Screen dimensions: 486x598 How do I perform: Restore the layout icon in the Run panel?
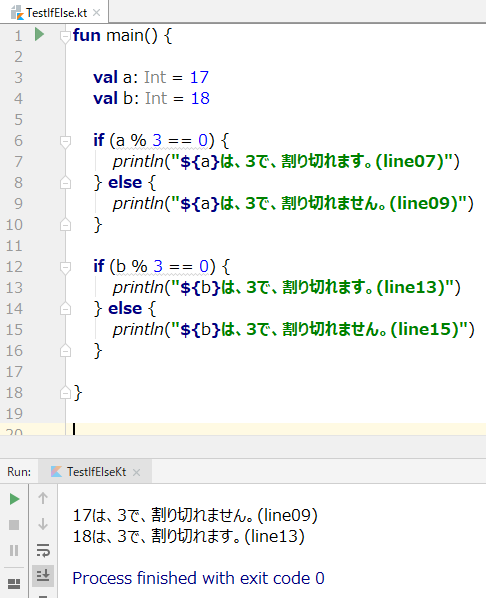(14, 584)
